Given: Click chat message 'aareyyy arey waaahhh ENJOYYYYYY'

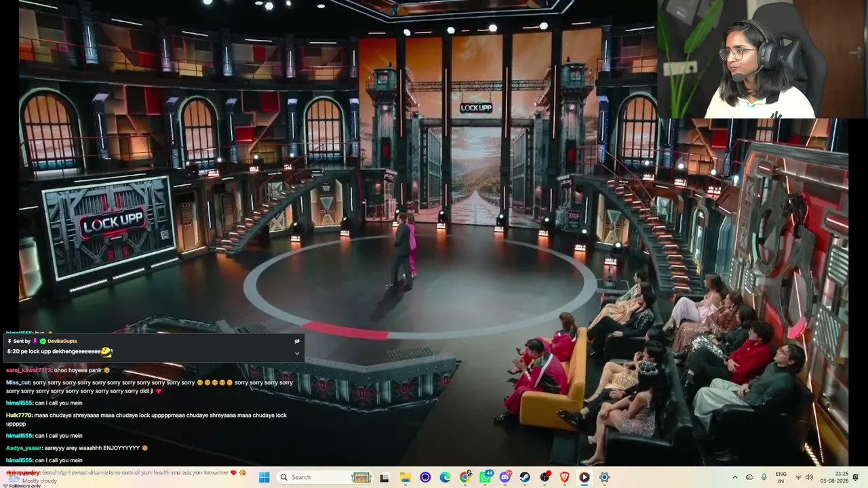Looking at the screenshot, I should click(92, 448).
